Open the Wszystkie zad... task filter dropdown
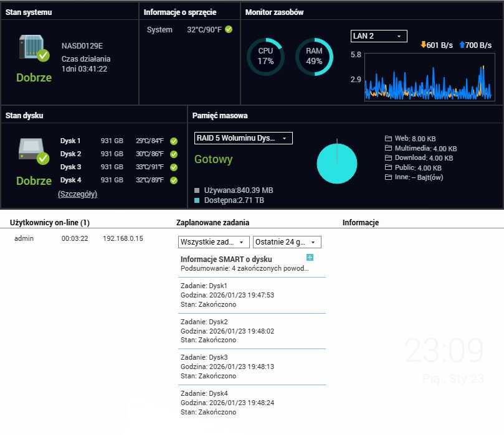The width and height of the screenshot is (504, 435). [x=214, y=242]
